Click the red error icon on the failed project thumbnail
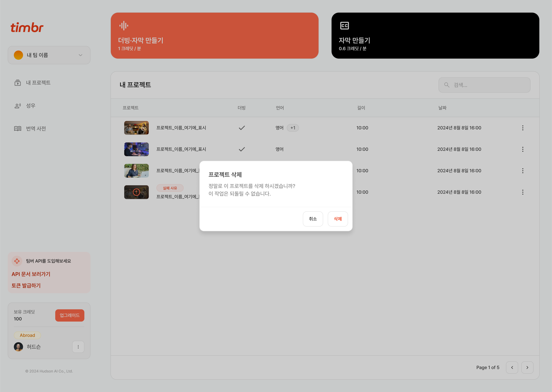The image size is (552, 392). click(136, 192)
